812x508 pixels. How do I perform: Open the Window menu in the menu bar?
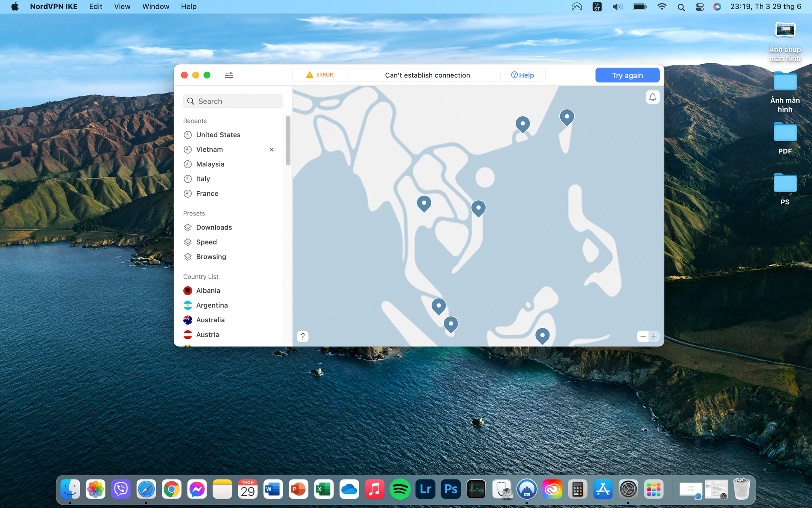coord(155,6)
